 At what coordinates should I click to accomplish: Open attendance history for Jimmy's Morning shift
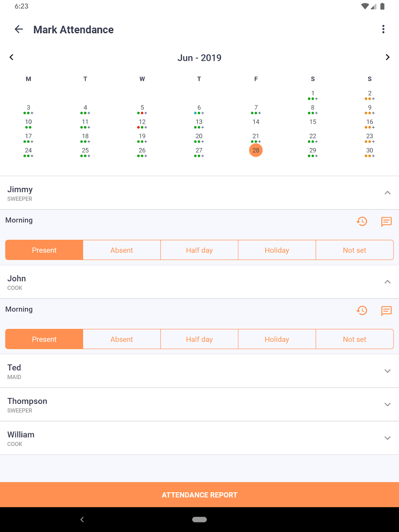tap(362, 222)
